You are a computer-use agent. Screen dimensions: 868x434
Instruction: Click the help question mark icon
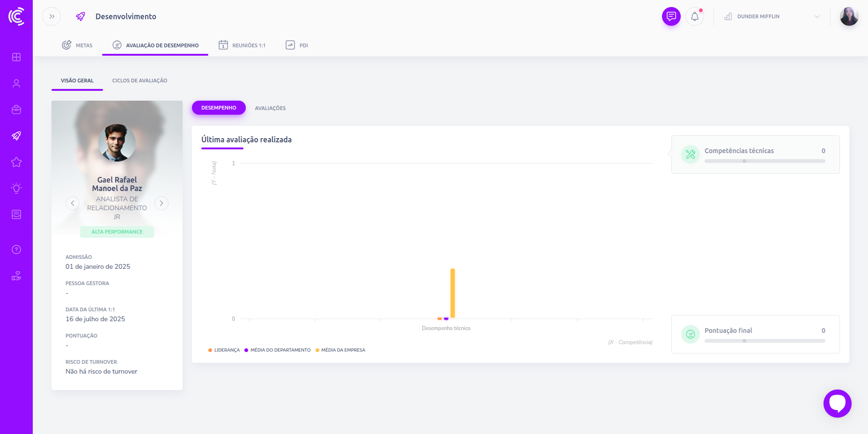[x=16, y=250]
